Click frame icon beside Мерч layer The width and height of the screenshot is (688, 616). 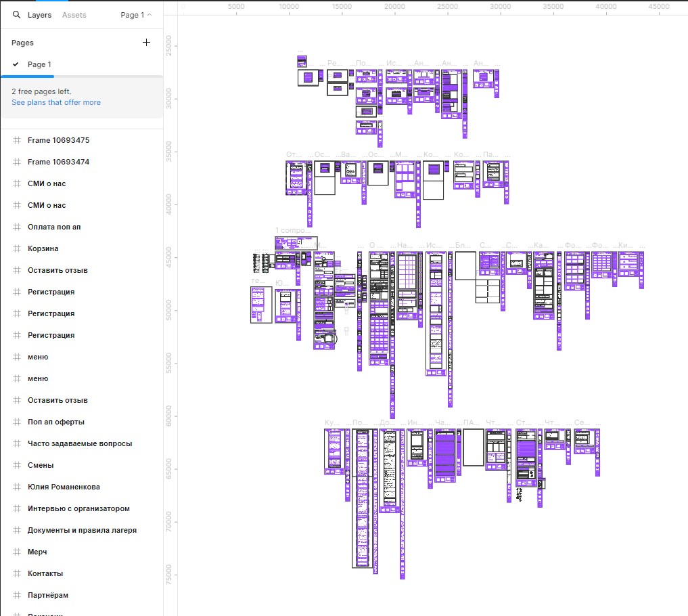[x=17, y=552]
